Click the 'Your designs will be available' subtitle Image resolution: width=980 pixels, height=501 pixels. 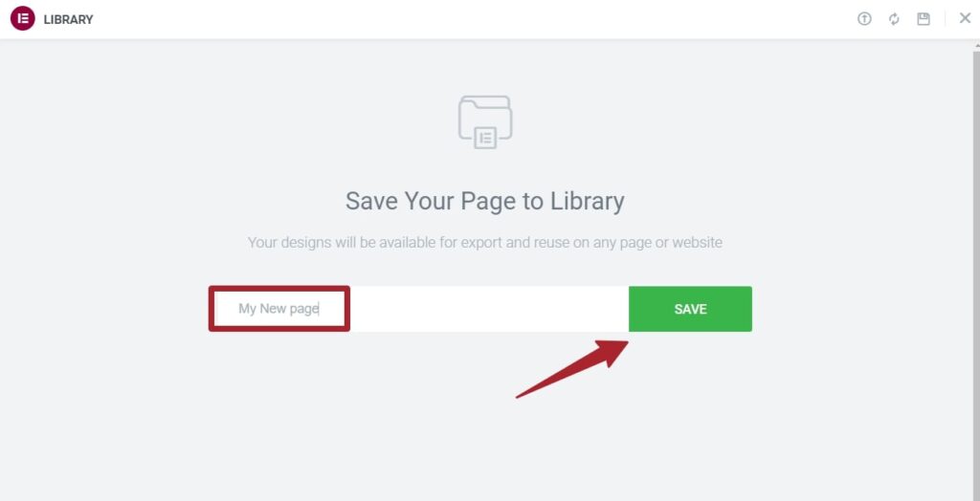coord(485,243)
